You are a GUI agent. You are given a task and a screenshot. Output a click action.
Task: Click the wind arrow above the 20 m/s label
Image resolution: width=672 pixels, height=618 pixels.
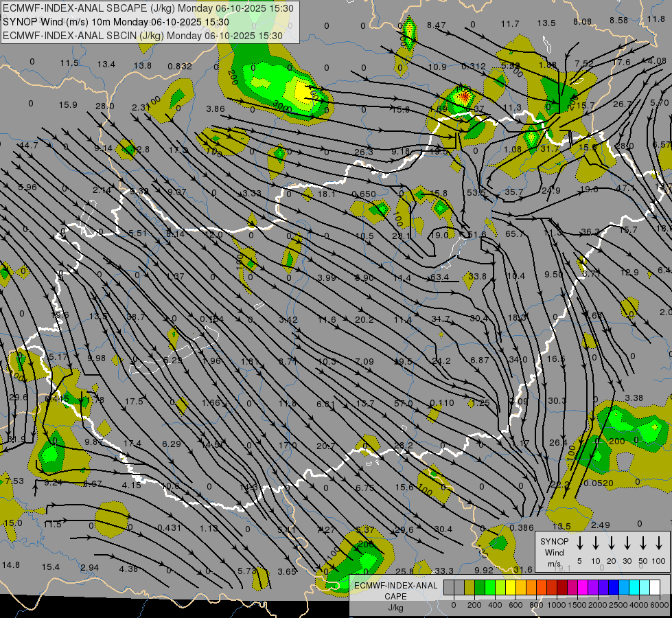pos(611,542)
